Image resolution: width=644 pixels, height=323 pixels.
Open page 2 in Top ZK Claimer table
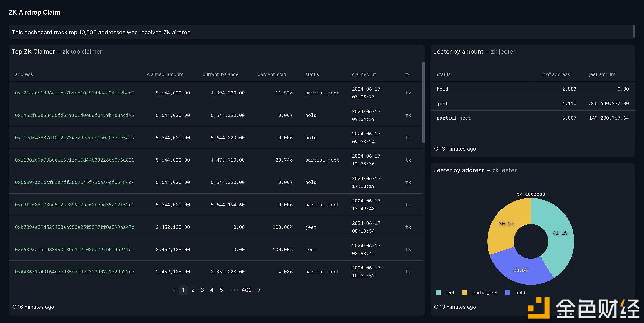pos(193,290)
